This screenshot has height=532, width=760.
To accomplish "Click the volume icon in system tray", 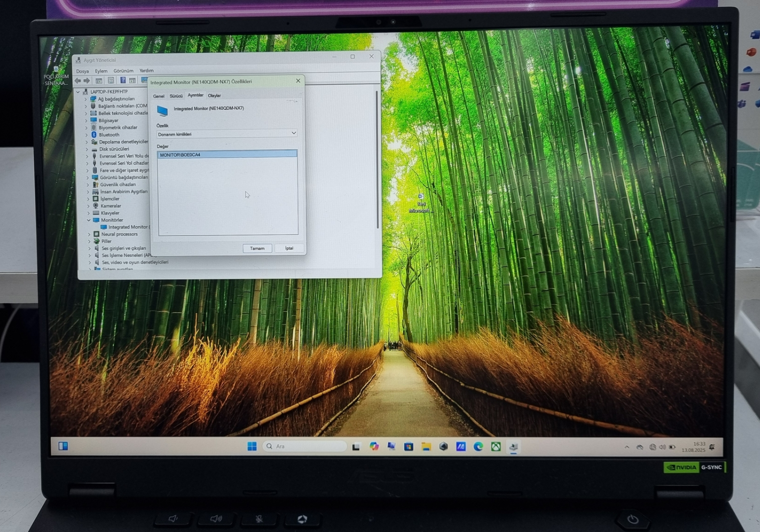I will (x=662, y=447).
